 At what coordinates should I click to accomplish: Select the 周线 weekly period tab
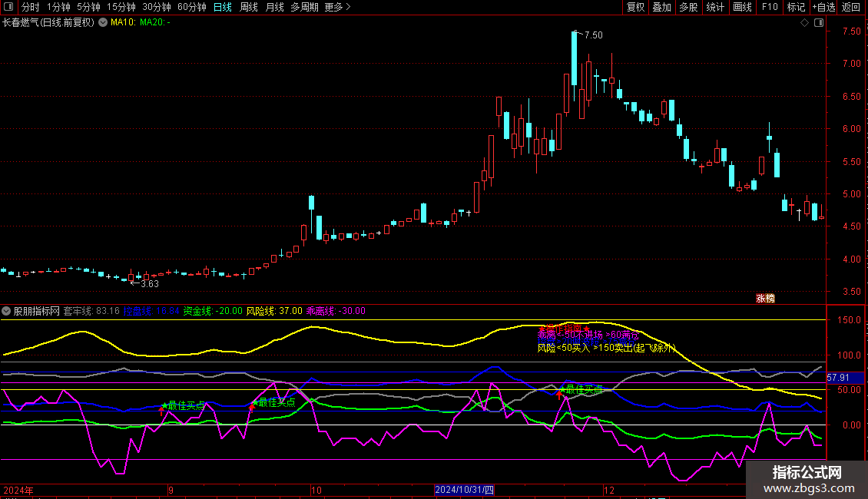(249, 7)
